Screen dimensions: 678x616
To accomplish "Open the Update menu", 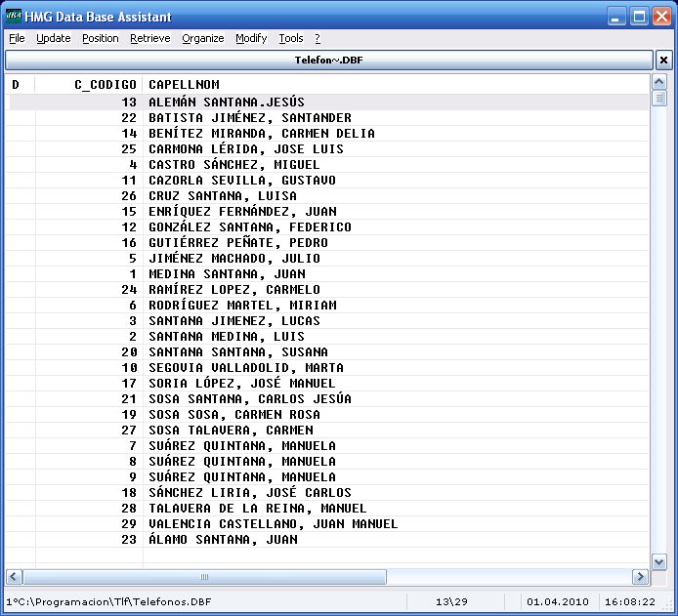I will click(x=54, y=39).
